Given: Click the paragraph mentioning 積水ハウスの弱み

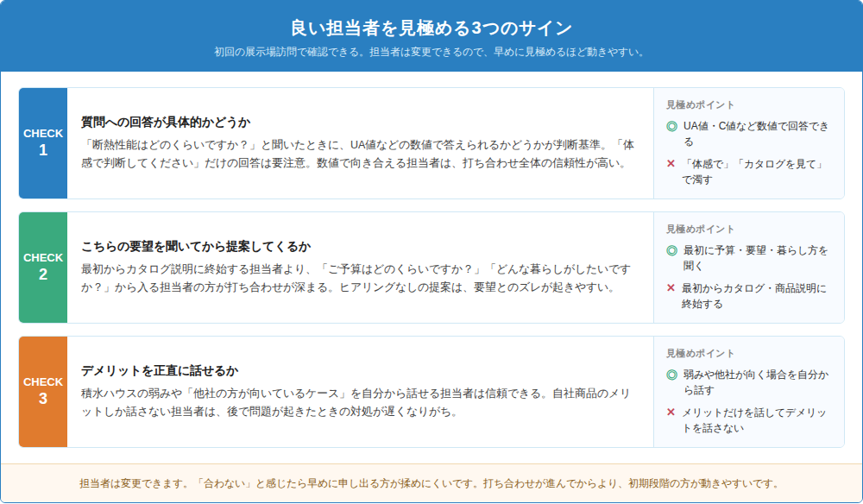Looking at the screenshot, I should click(x=356, y=403).
